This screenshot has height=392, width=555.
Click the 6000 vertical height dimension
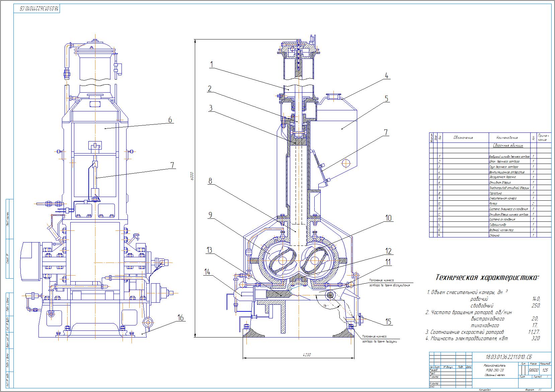(192, 176)
